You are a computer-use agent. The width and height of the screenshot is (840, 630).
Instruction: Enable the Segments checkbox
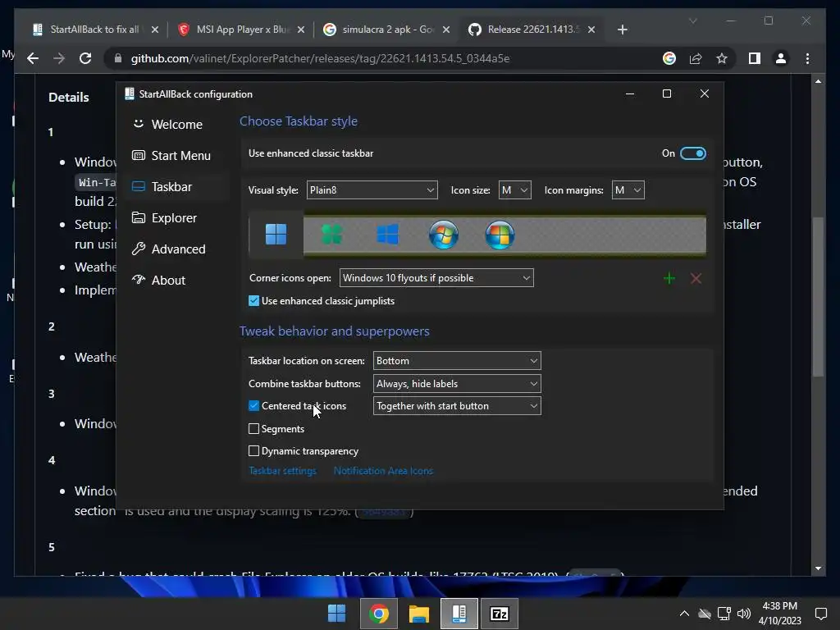click(254, 428)
